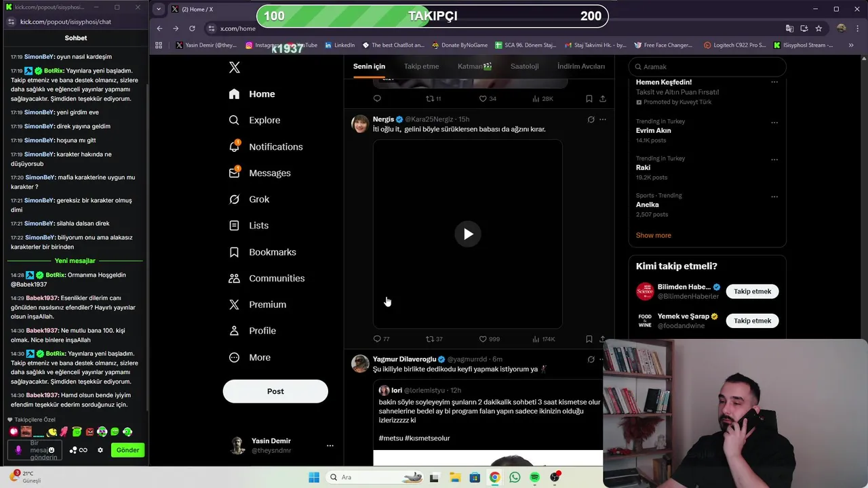Open Yagmur Dilaveroglu's profile avatar
The width and height of the screenshot is (868, 488).
360,363
